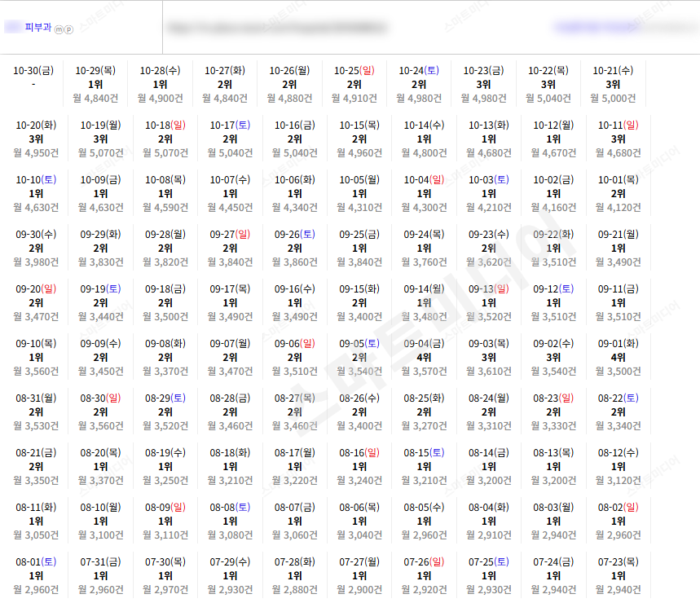Click the circled p icon beside 피부과
The height and width of the screenshot is (603, 700).
tap(68, 30)
